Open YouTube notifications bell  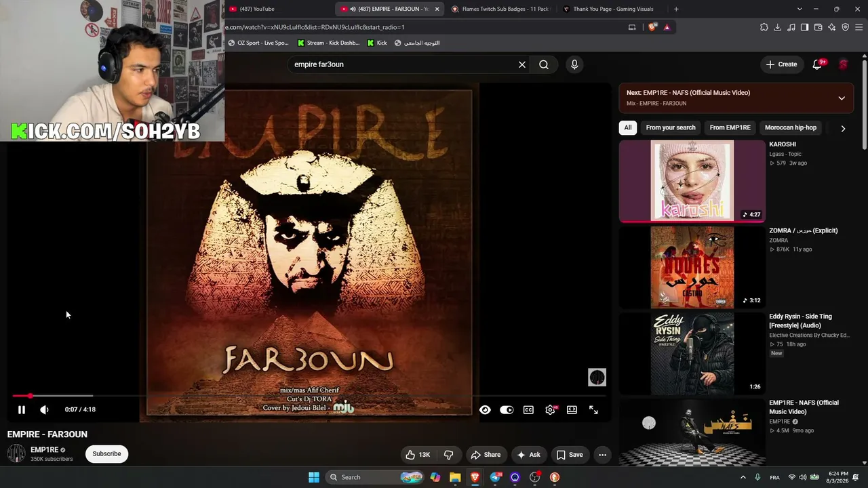point(818,64)
